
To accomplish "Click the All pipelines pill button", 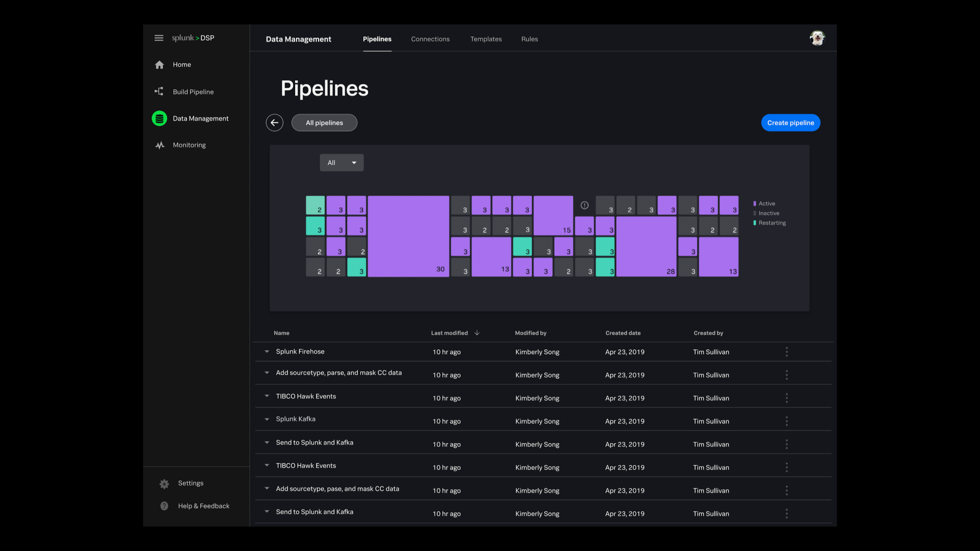I will pos(324,123).
